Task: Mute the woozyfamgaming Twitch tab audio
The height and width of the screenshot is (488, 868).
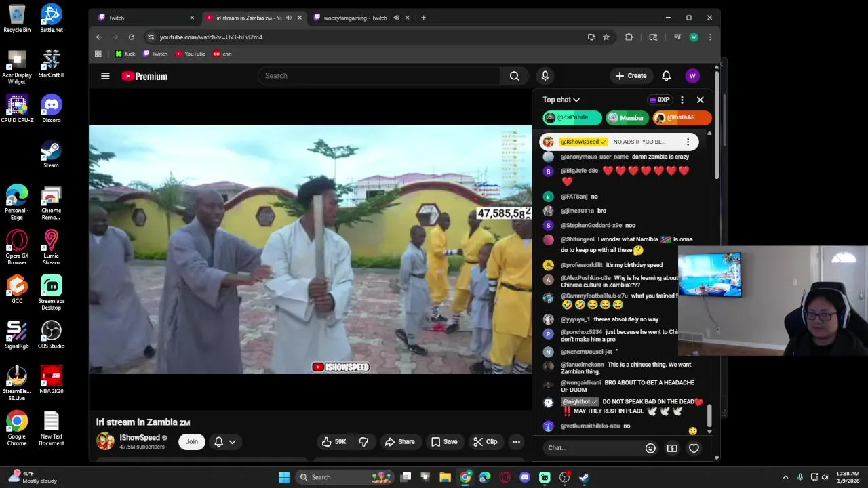Action: click(396, 18)
